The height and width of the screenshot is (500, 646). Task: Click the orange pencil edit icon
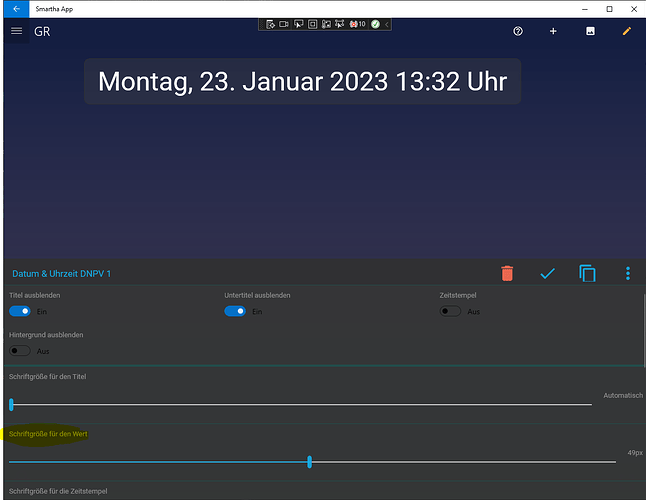[627, 31]
